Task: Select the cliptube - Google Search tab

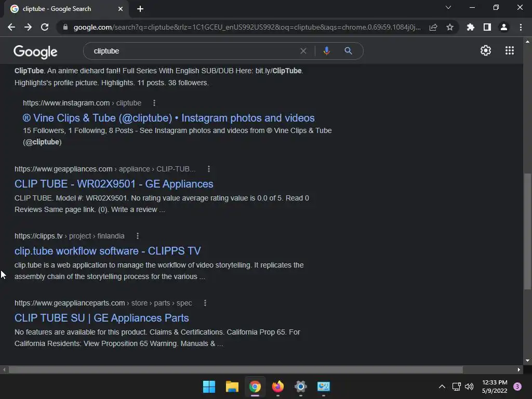Action: (66, 9)
